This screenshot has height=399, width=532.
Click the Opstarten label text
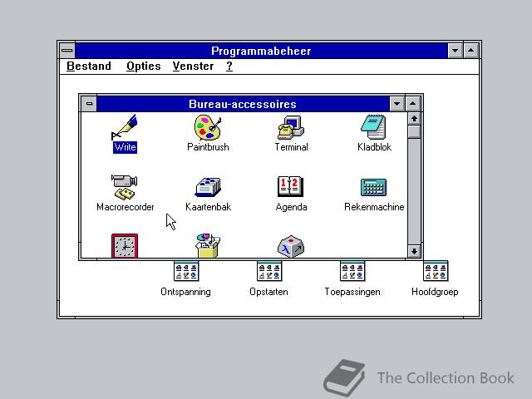point(268,292)
